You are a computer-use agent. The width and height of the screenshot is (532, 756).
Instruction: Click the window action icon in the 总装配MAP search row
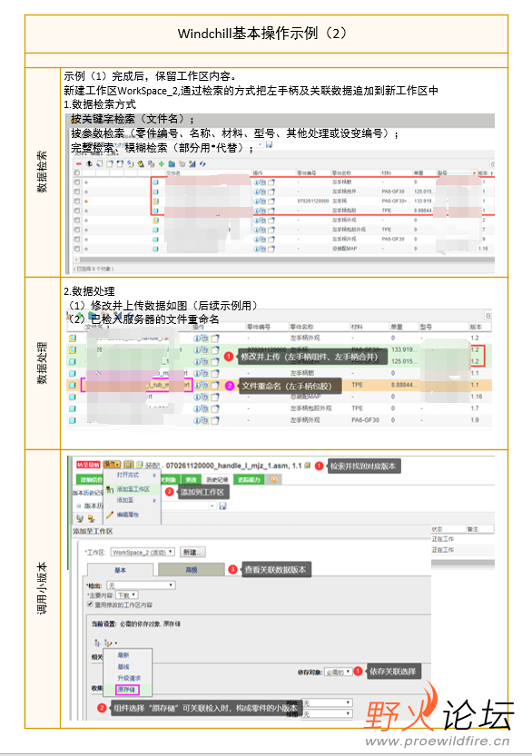271,249
